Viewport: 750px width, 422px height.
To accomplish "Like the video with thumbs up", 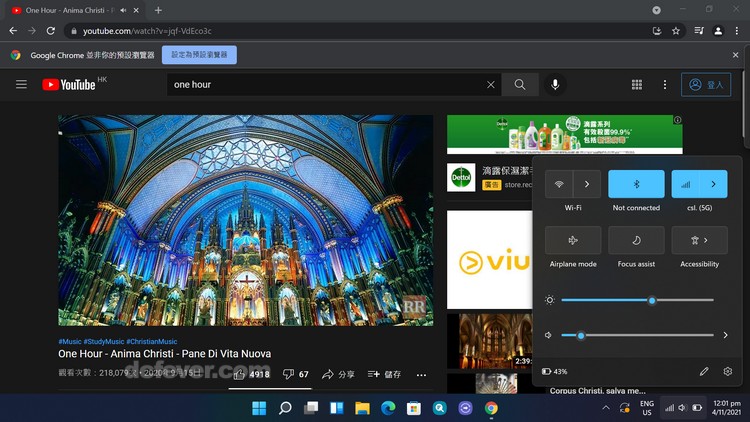I will pyautogui.click(x=239, y=374).
